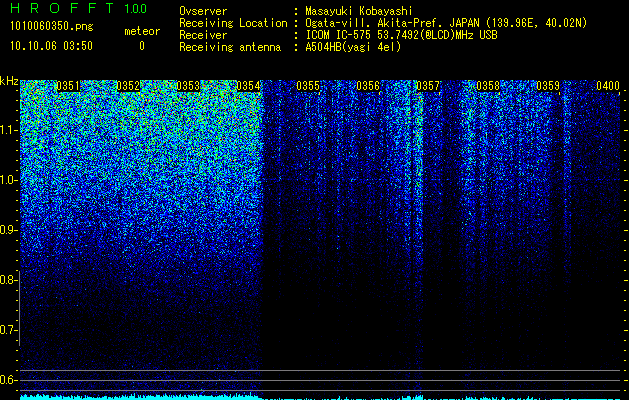
Task: Click the 0.6 kHz axis label
Action: (x=8, y=380)
